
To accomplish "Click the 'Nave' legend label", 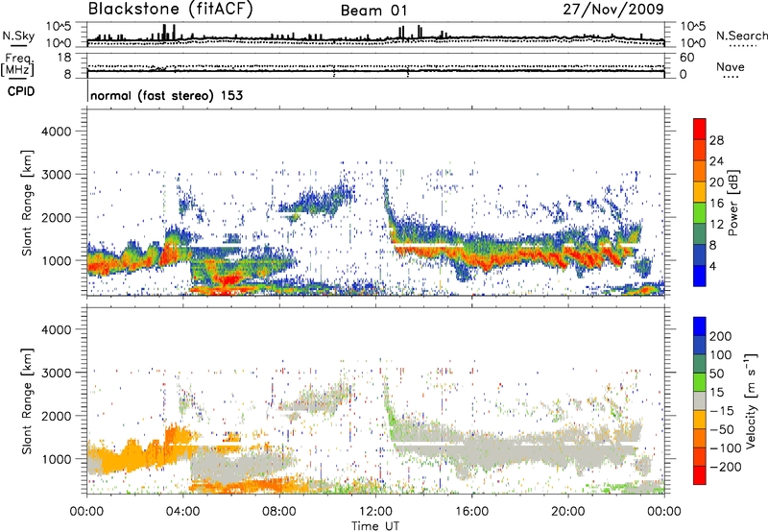I will point(731,66).
